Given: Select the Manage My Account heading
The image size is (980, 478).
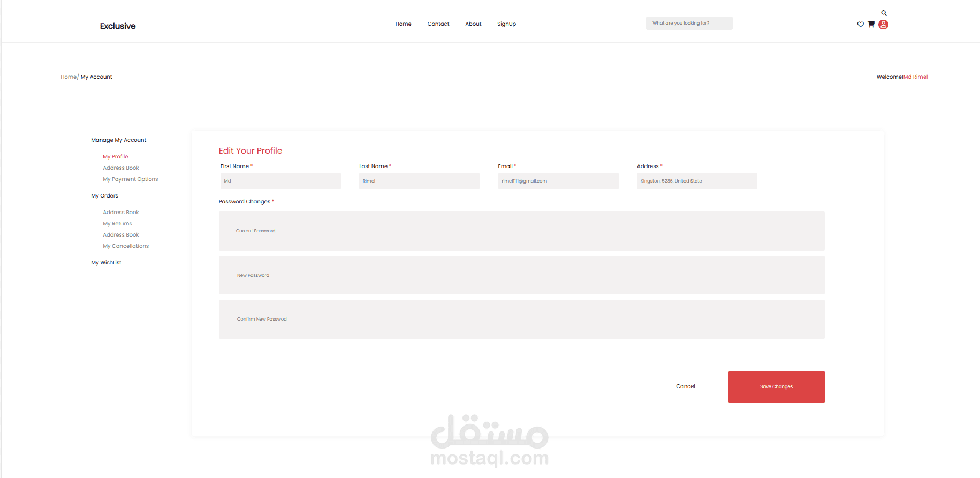Looking at the screenshot, I should [x=118, y=140].
